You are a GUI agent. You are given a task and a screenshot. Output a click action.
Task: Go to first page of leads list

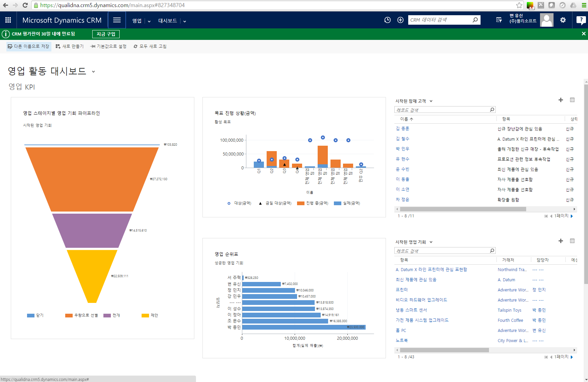546,216
